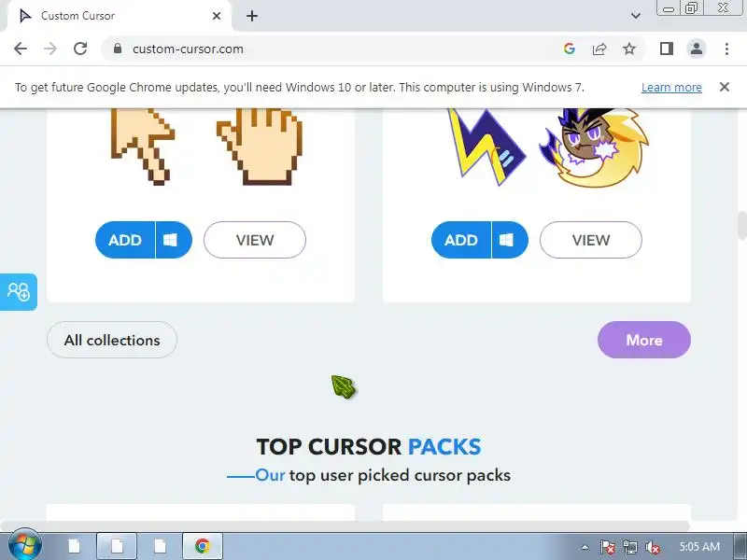
Task: Toggle the browser side panel icon
Action: coord(667,49)
